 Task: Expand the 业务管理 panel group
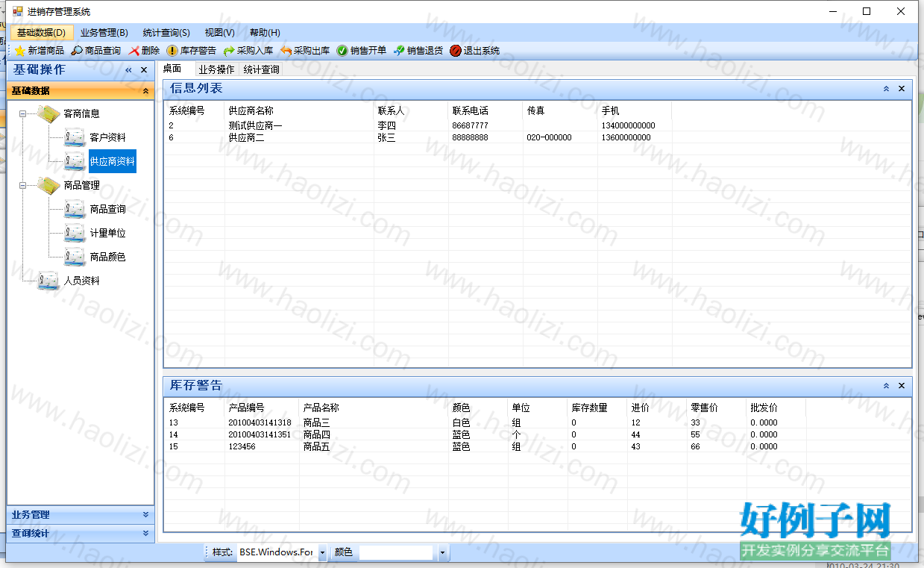pos(145,514)
